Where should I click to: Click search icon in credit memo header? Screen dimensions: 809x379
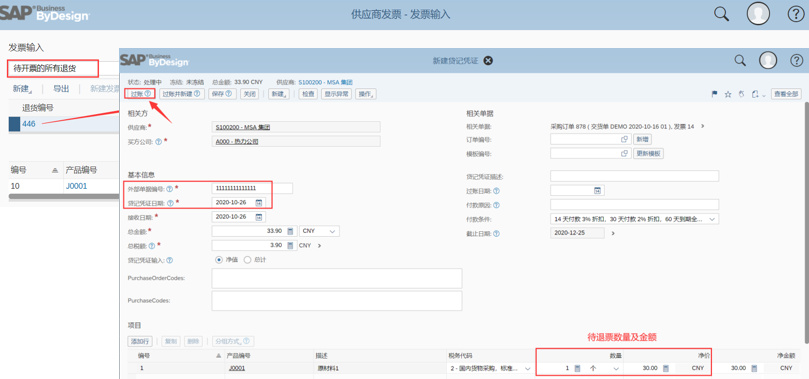point(740,61)
